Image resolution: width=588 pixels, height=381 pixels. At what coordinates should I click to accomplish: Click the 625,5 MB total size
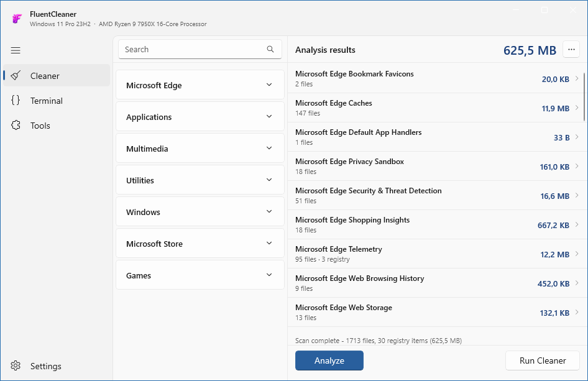530,50
